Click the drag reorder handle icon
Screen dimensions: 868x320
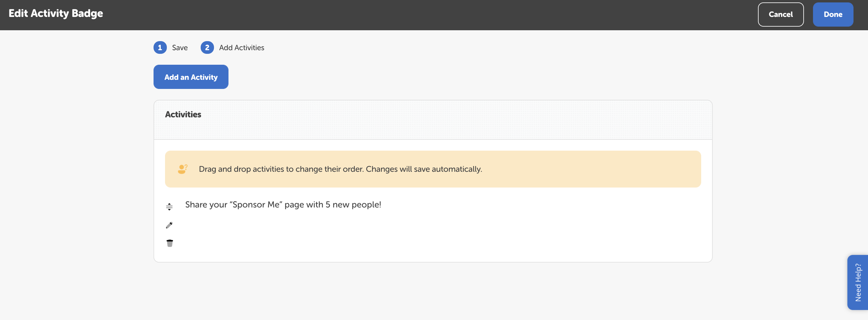coord(169,207)
